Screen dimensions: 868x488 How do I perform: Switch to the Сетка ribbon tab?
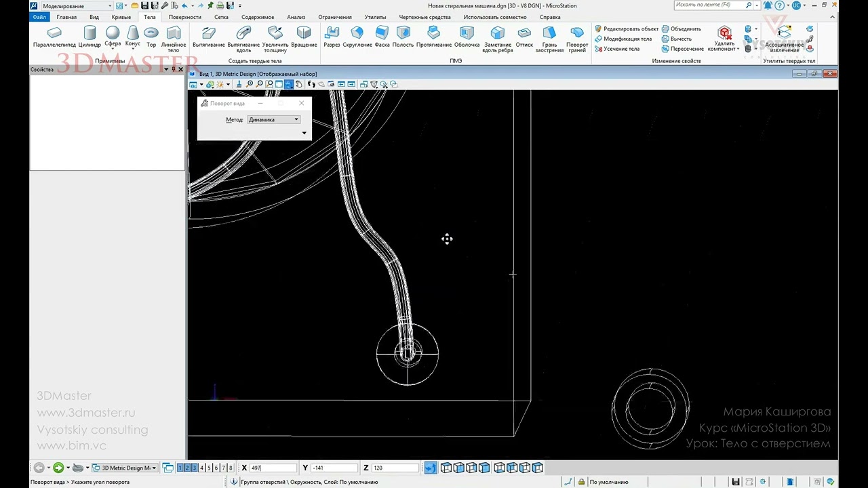(221, 17)
